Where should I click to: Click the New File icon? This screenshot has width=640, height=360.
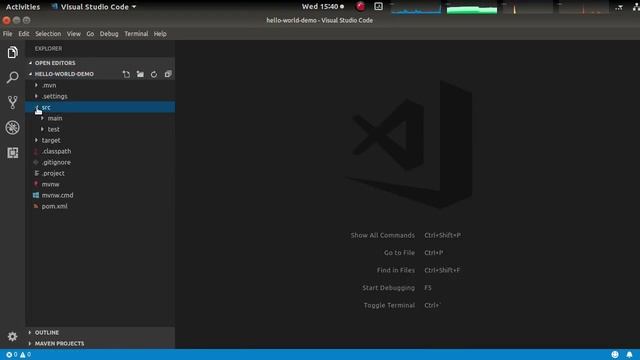127,74
